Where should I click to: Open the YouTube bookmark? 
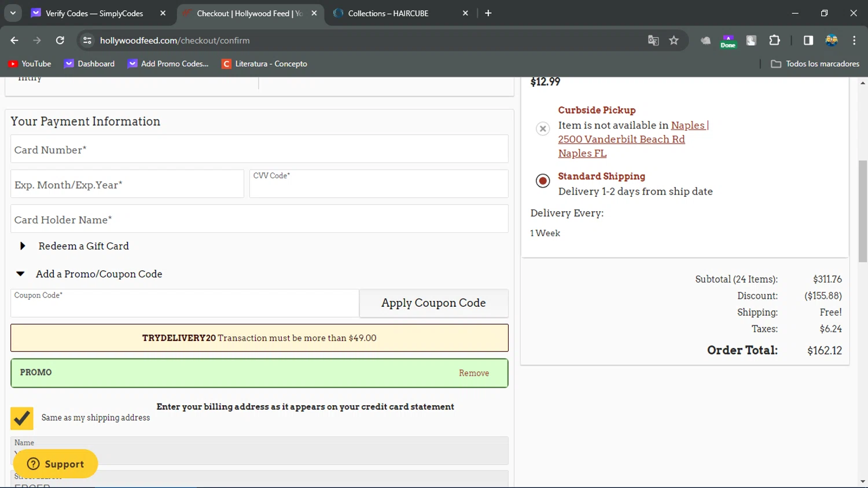tap(30, 64)
